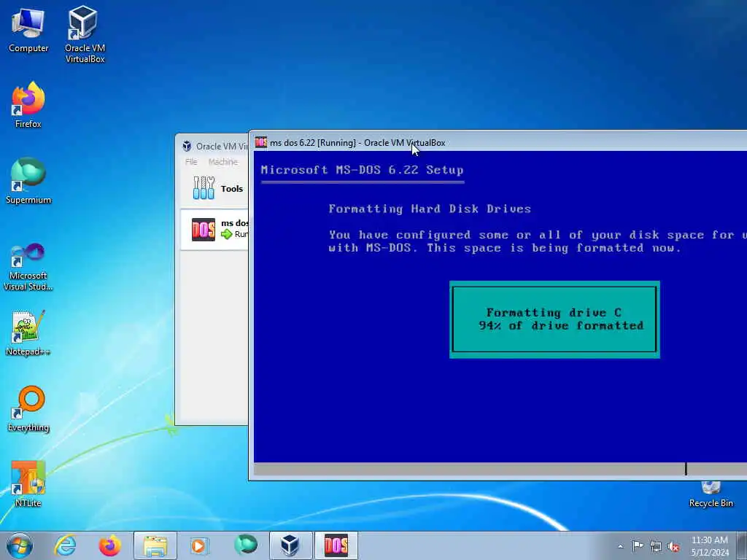Select the Supermium desktop shortcut
747x560 pixels.
(x=28, y=181)
